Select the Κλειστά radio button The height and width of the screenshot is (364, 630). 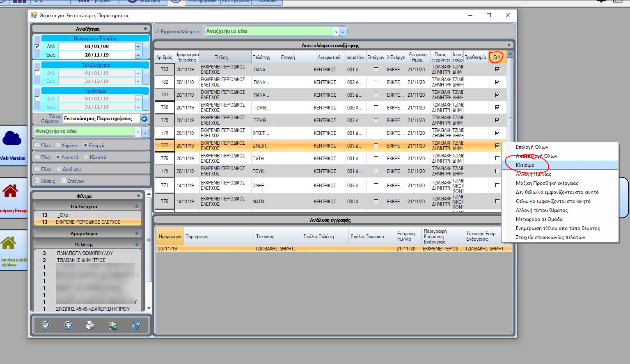(x=87, y=157)
